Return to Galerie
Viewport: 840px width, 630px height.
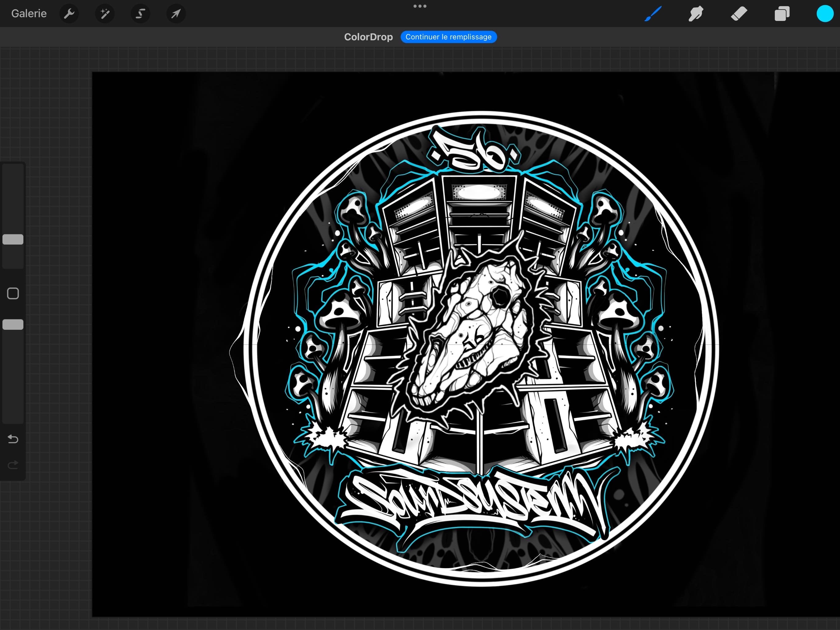tap(29, 14)
